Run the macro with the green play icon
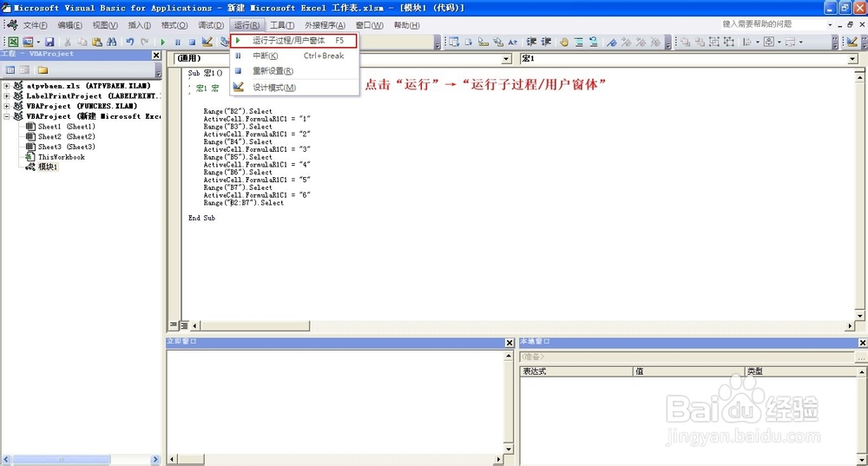 (163, 42)
